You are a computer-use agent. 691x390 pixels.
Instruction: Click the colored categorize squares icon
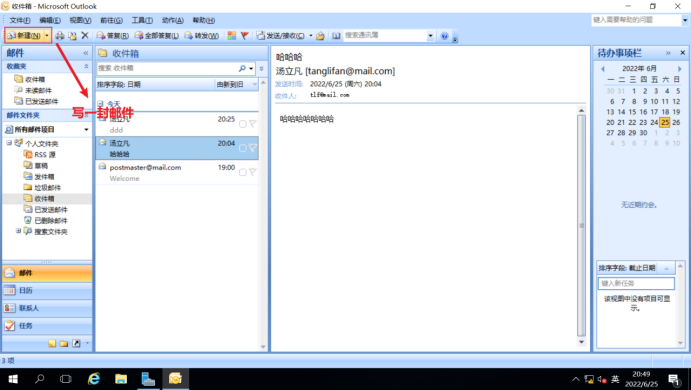point(232,36)
